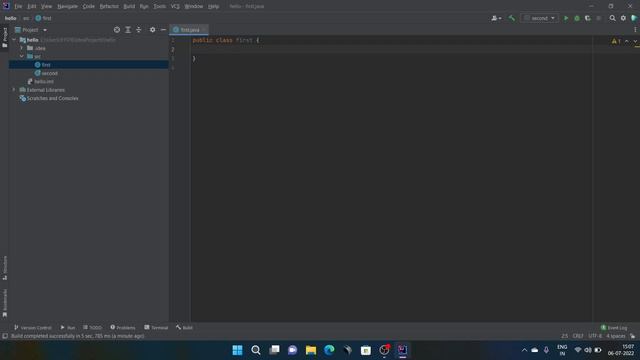Open the Navigate menu
640x360 pixels.
67,7
